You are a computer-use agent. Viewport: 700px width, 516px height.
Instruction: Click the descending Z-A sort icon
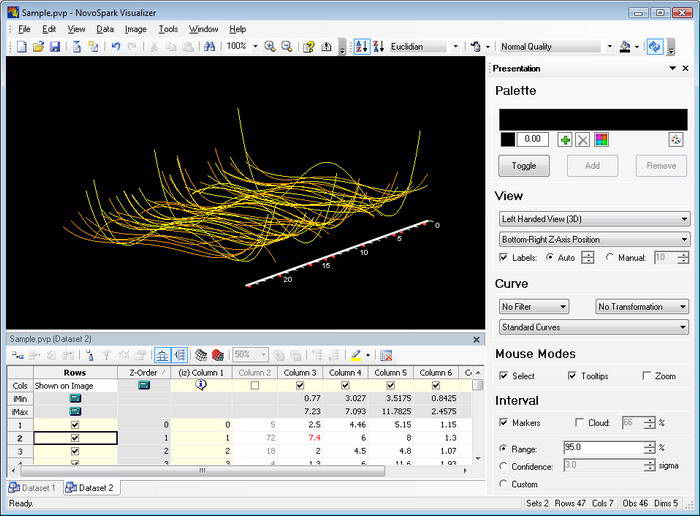pyautogui.click(x=379, y=46)
